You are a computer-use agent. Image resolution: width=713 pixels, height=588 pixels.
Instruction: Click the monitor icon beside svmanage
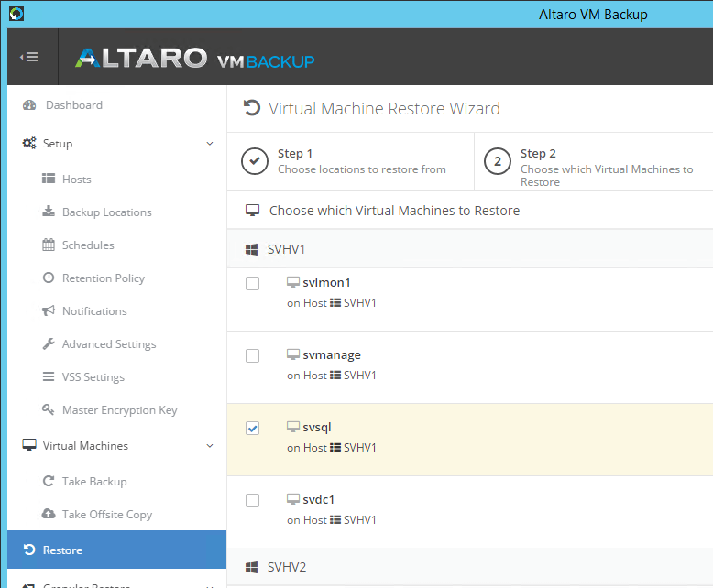[x=293, y=354]
